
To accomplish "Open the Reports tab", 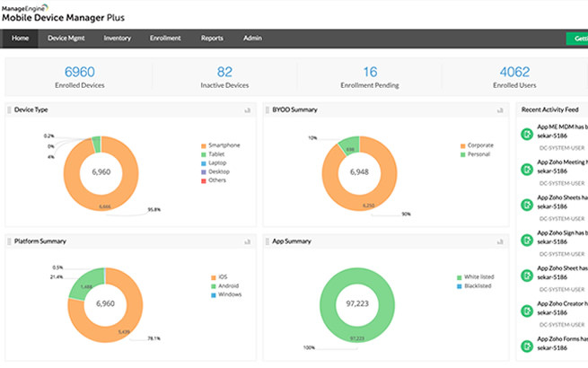I will click(x=212, y=39).
